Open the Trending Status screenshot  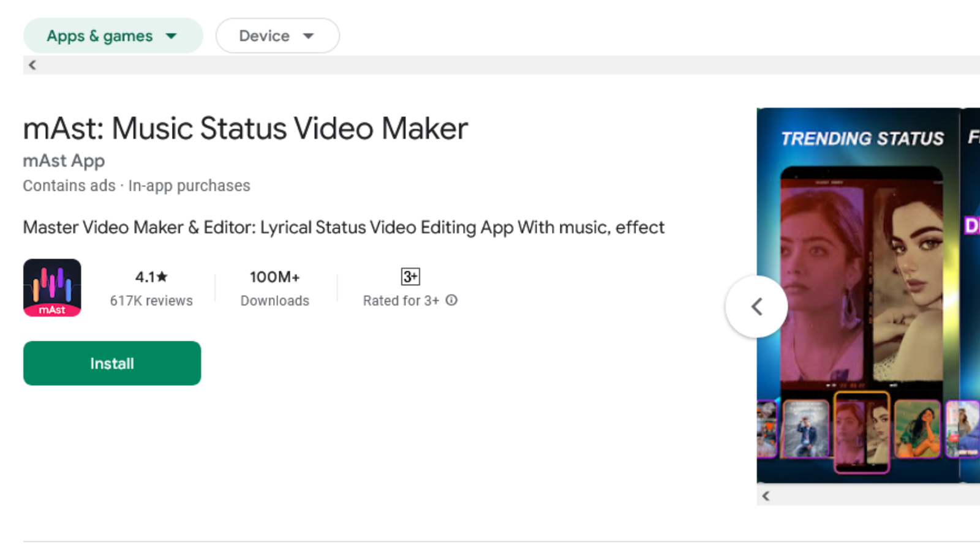pos(859,295)
